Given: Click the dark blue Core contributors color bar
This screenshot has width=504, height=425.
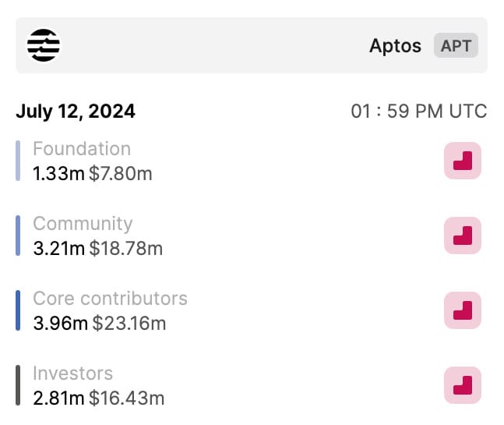Looking at the screenshot, I should pos(18,310).
